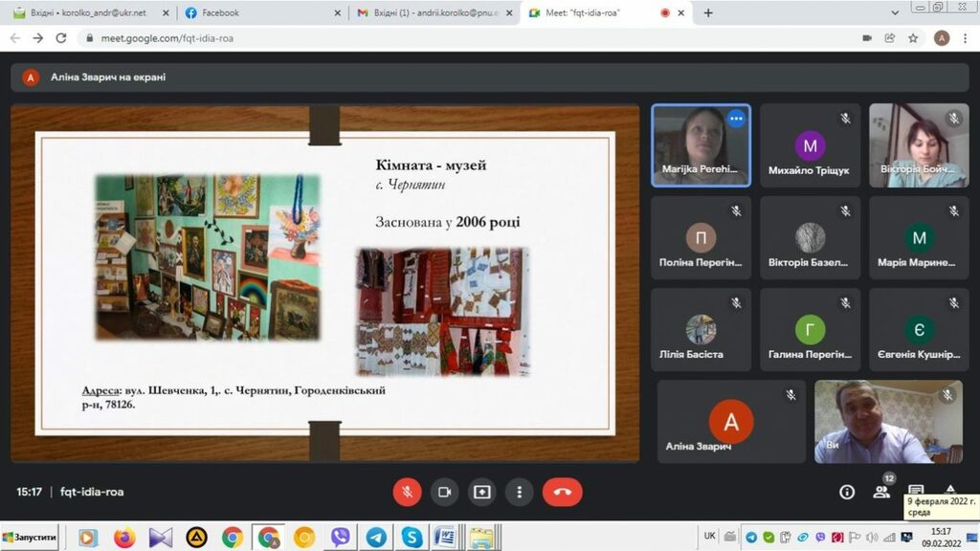Screen dimensions: 980x551
Task: Open Telegram from the taskbar
Action: (376, 538)
